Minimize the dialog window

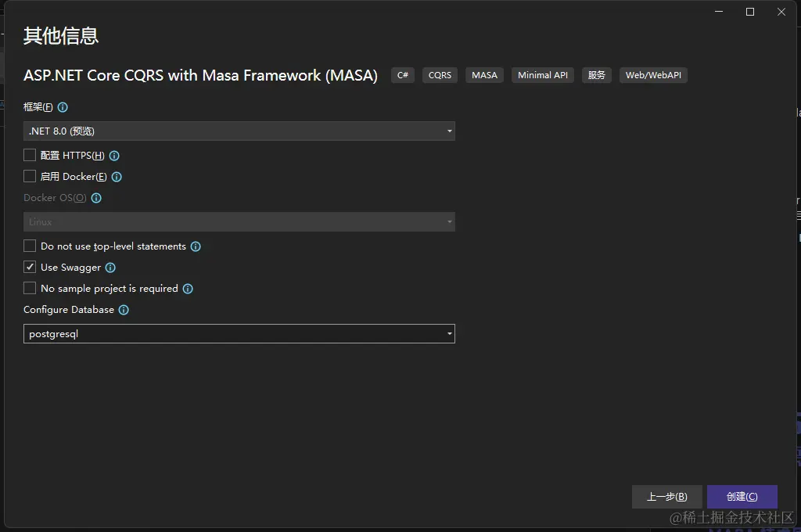pos(719,12)
